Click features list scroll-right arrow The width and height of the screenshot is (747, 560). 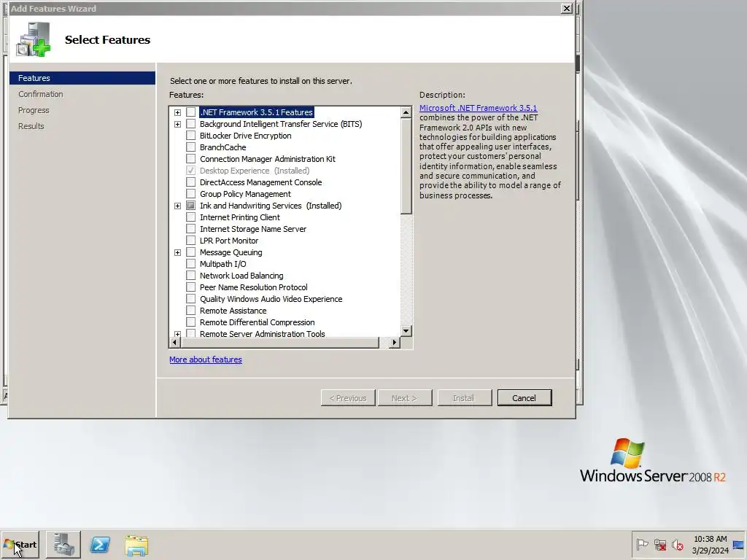pyautogui.click(x=394, y=343)
